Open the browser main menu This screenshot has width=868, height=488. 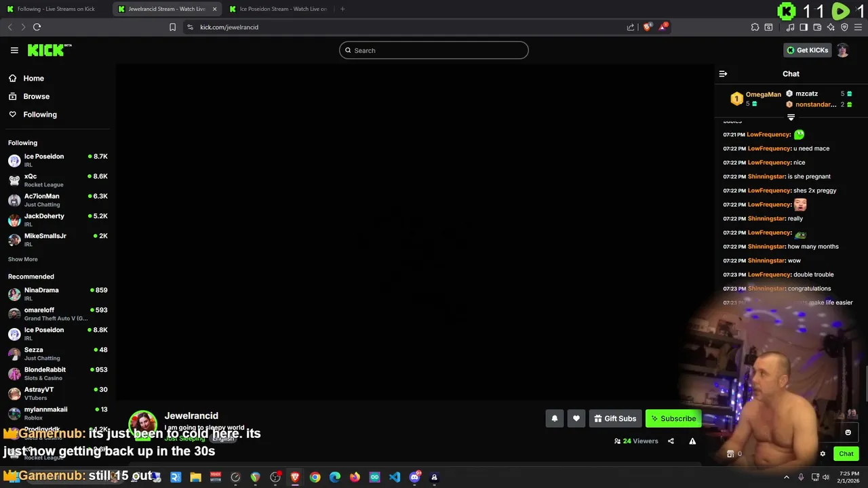(x=858, y=27)
